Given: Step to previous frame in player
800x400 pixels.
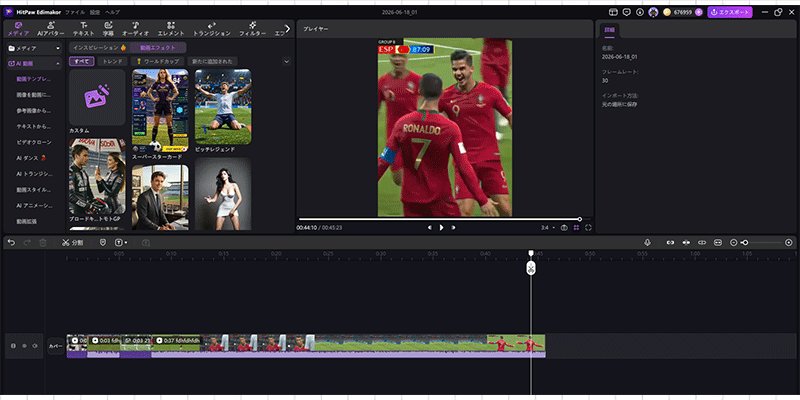Looking at the screenshot, I should pos(430,228).
